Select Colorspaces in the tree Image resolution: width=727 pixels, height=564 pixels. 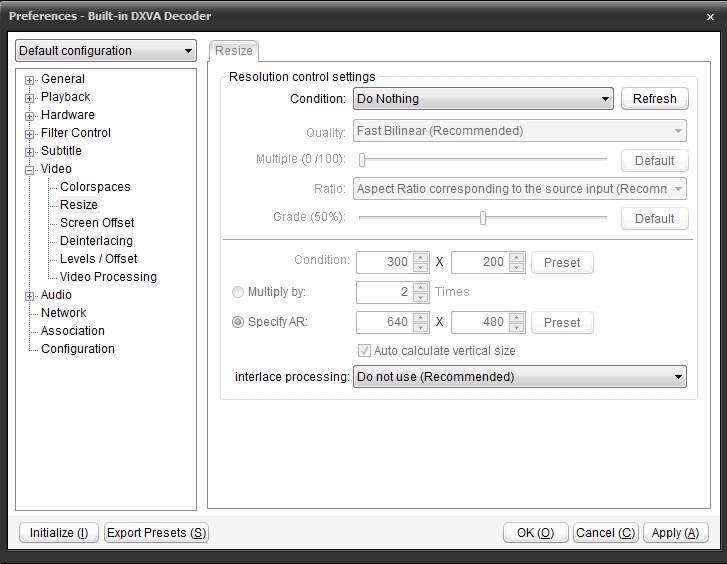[x=95, y=186]
